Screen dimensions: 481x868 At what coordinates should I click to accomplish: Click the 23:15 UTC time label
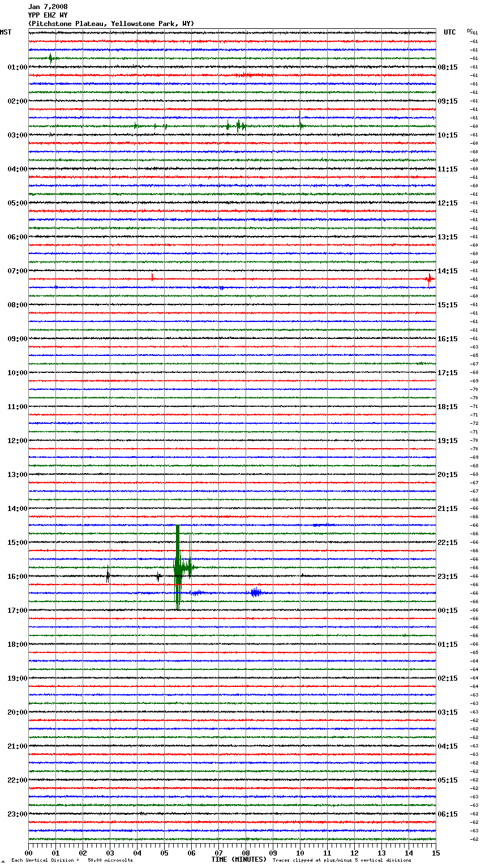[448, 577]
